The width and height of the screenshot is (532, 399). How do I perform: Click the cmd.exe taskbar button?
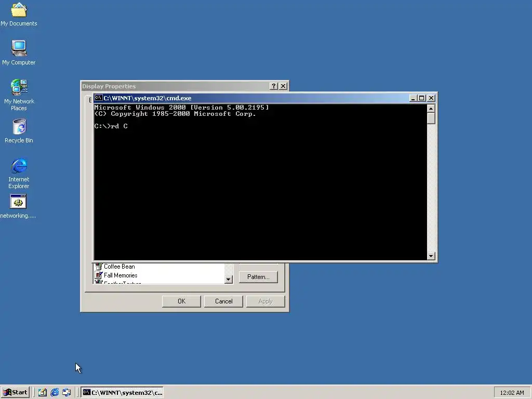coord(122,393)
